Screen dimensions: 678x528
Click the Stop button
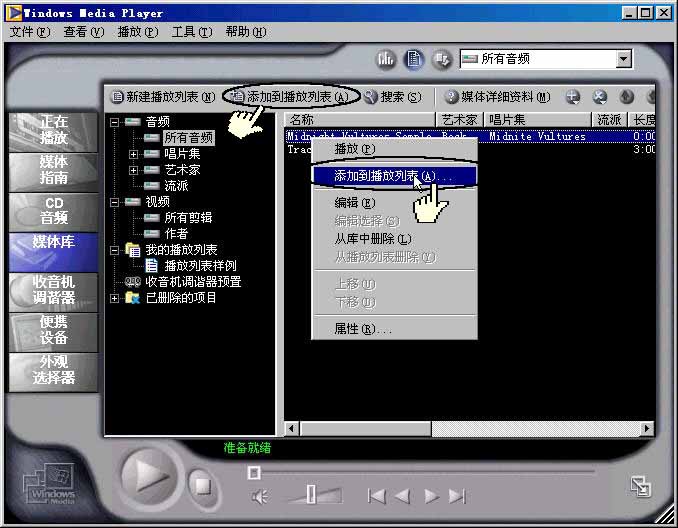point(202,486)
